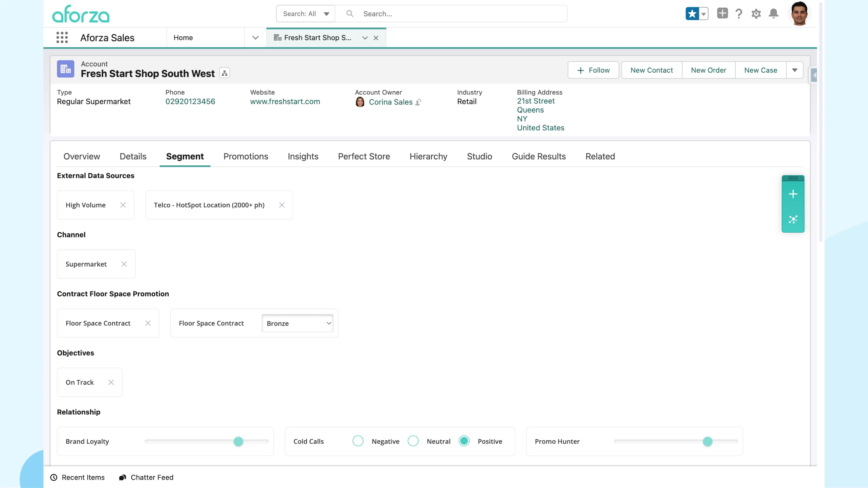
Task: Expand the collapsed right side panel arrow
Action: [814, 75]
